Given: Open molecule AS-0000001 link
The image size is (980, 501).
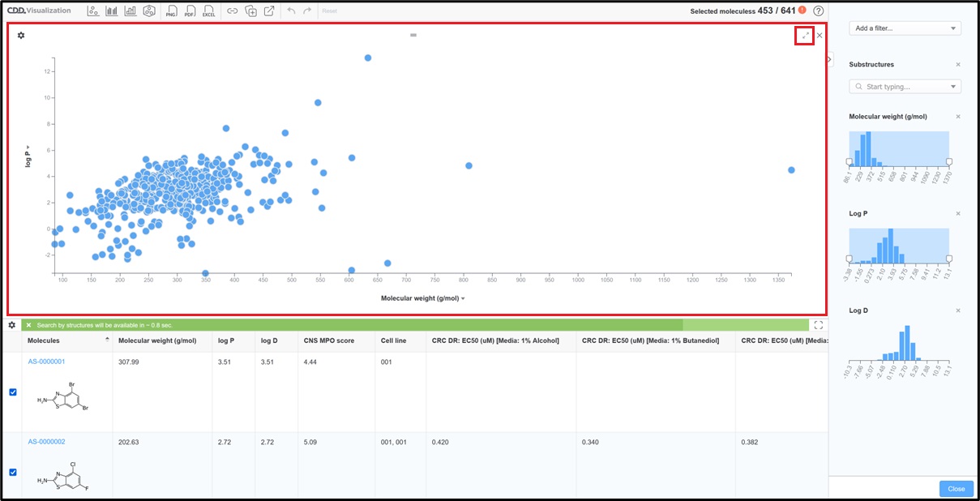Looking at the screenshot, I should [46, 362].
